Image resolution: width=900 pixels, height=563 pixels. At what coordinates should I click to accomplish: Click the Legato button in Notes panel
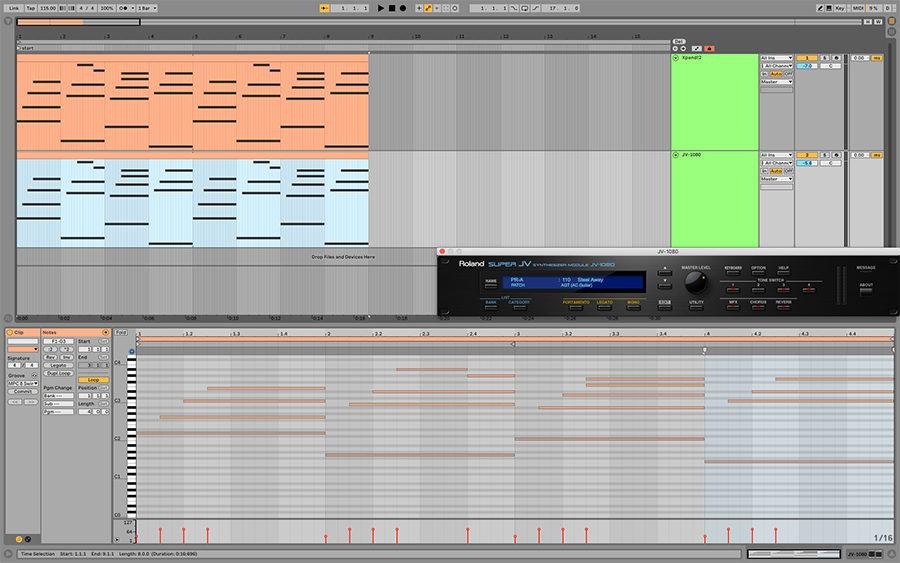59,365
